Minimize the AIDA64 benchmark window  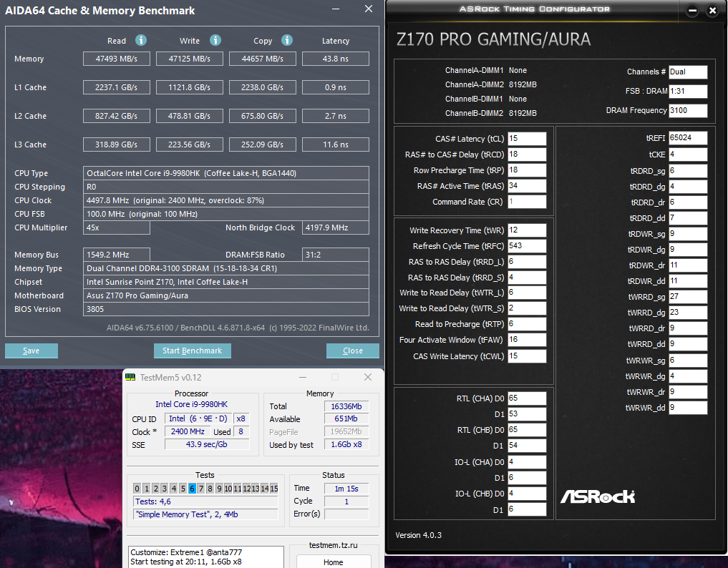point(336,9)
